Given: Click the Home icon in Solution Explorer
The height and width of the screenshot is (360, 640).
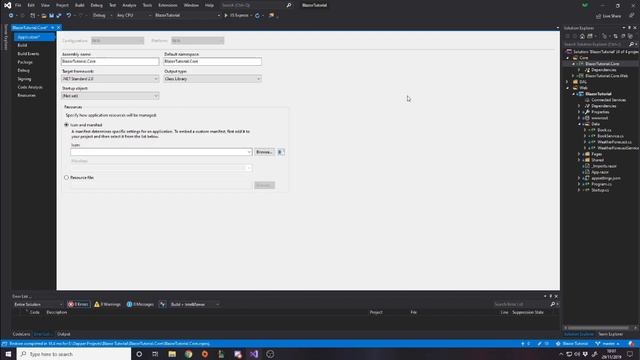Looking at the screenshot, I should [582, 36].
